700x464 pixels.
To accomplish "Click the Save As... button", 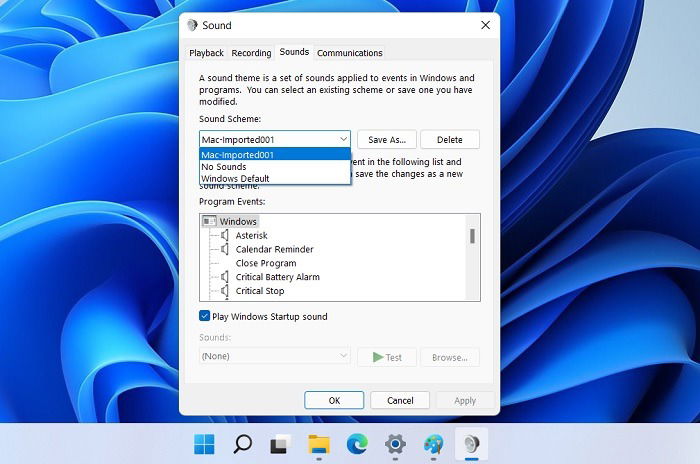I will click(387, 140).
